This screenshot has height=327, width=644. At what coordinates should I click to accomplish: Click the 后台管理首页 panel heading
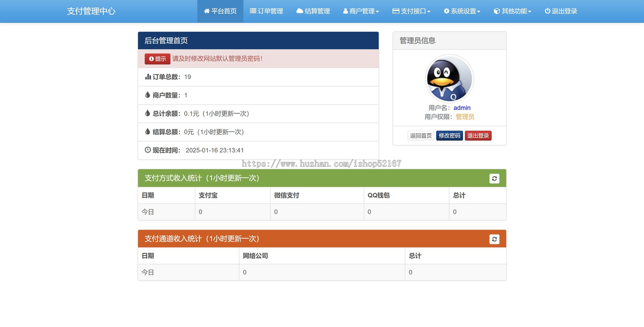click(258, 41)
